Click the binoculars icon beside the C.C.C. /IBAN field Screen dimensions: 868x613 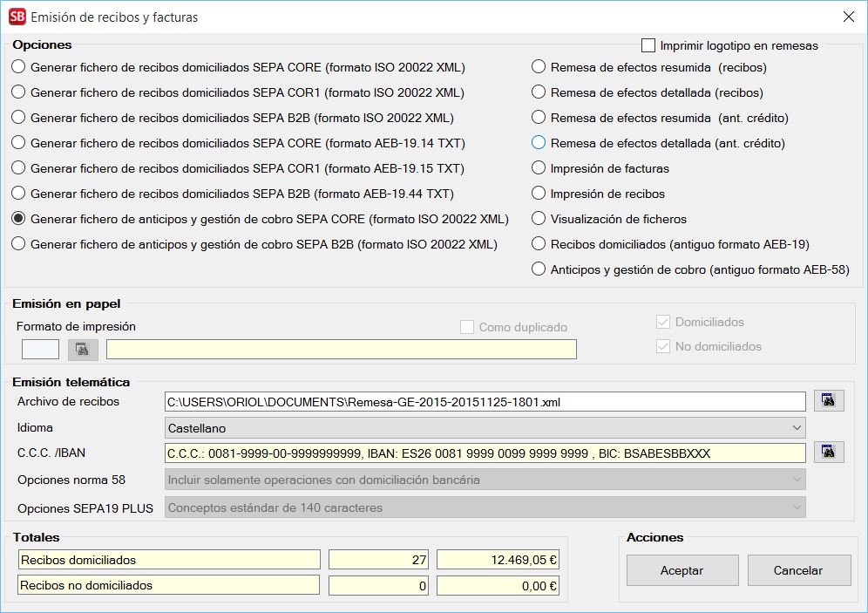point(829,453)
